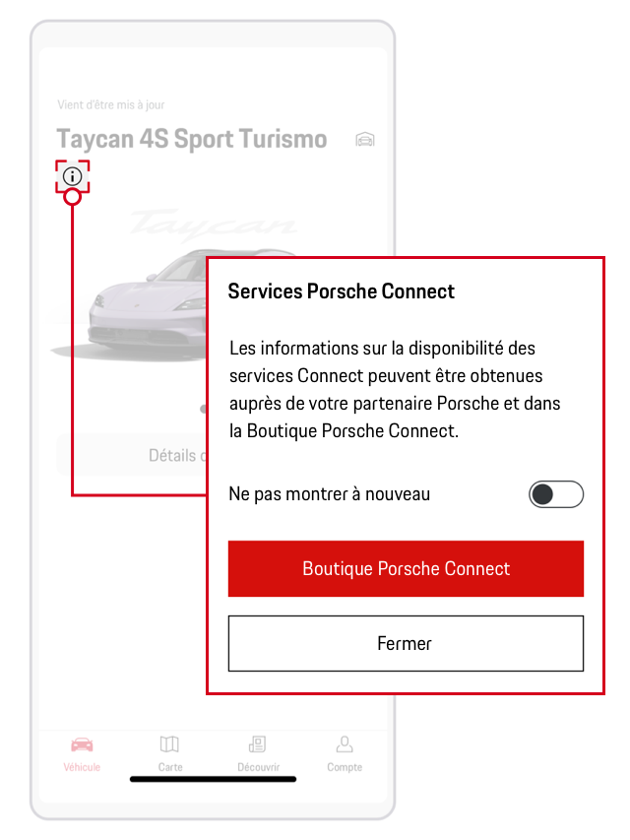The width and height of the screenshot is (630, 840).
Task: Click Fermer to dismiss the dialog
Action: point(406,644)
